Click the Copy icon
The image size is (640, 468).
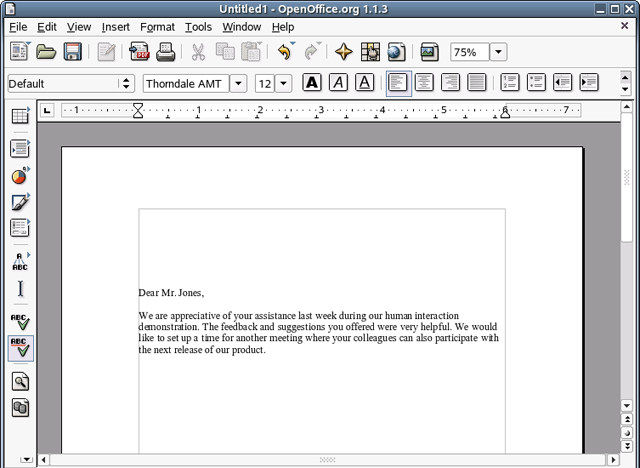click(x=225, y=52)
